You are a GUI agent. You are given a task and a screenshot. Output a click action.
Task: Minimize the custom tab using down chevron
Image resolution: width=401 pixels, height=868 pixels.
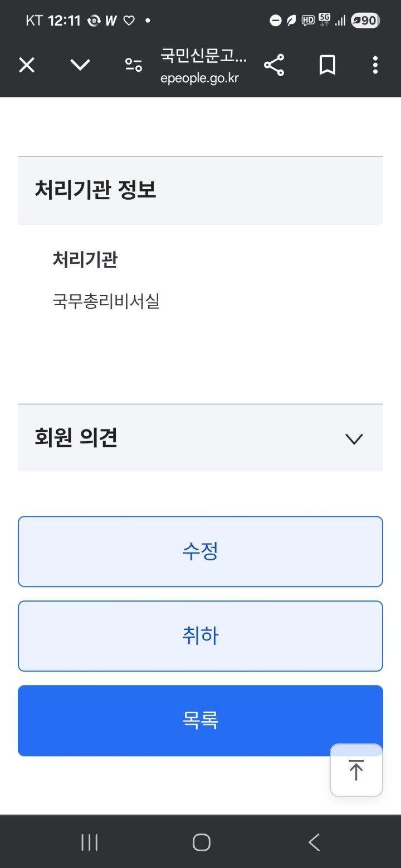point(80,66)
